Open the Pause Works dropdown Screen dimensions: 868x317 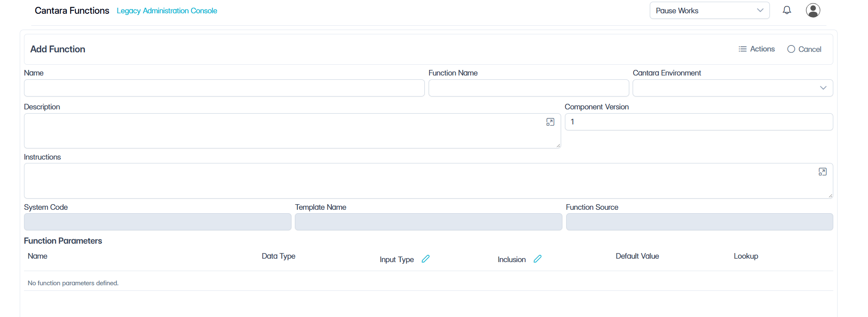point(709,10)
